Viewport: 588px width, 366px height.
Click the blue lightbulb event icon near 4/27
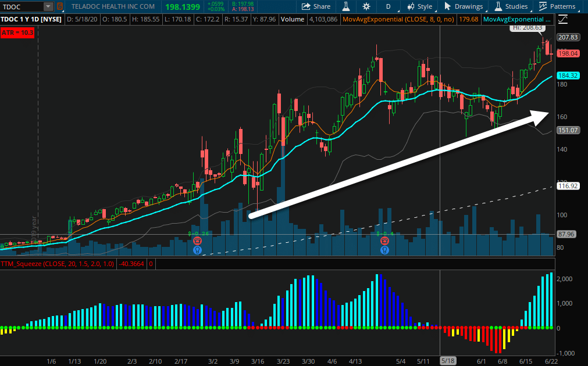384,250
